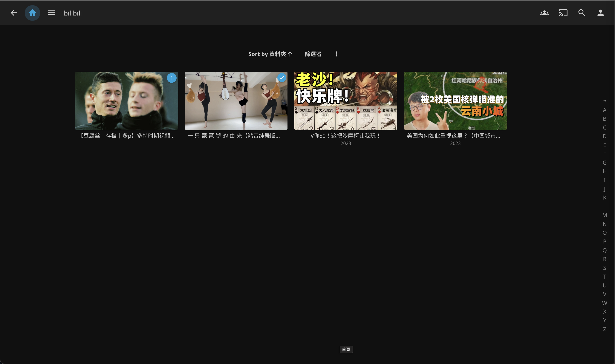This screenshot has width=615, height=364.
Task: Open the SyncPlay group icon
Action: 544,13
